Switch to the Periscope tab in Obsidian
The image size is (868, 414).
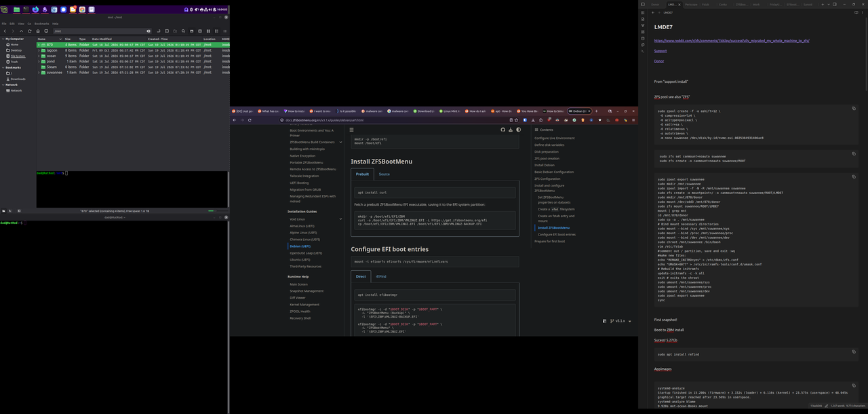tap(691, 4)
